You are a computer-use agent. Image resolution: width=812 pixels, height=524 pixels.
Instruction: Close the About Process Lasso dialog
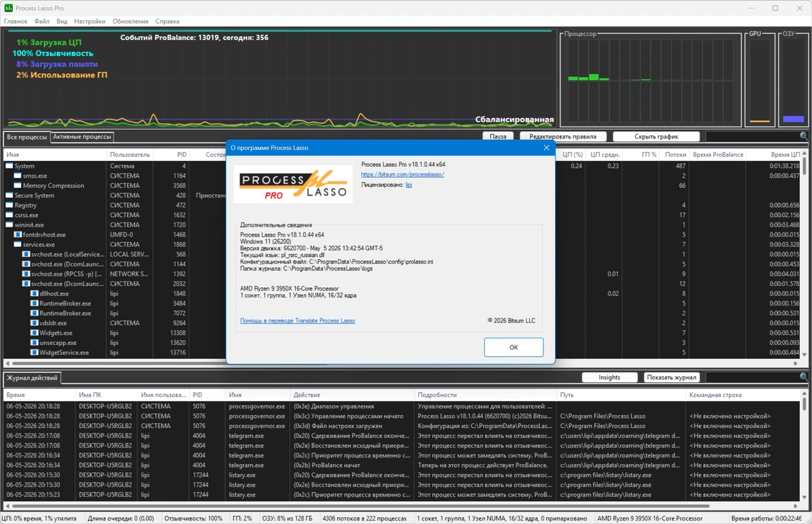(x=546, y=147)
